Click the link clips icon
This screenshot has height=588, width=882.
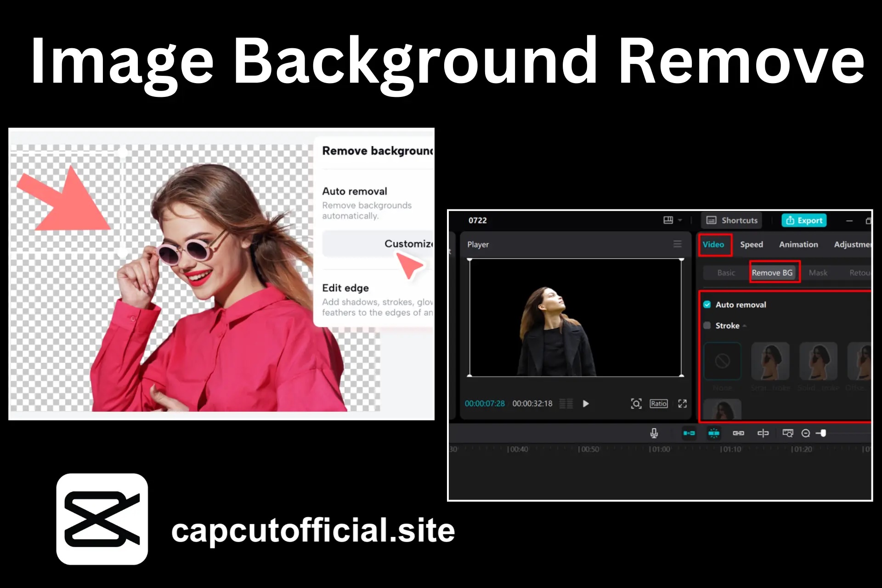point(738,433)
